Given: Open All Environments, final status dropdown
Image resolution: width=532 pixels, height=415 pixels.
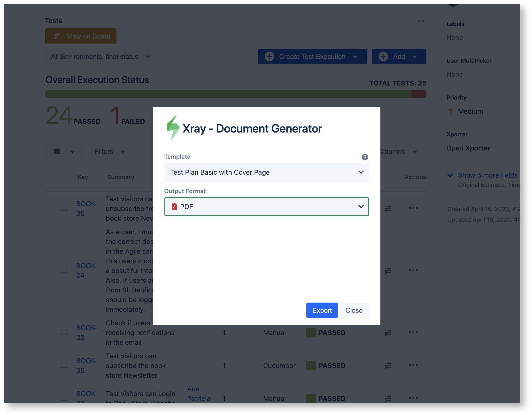Looking at the screenshot, I should (x=102, y=56).
